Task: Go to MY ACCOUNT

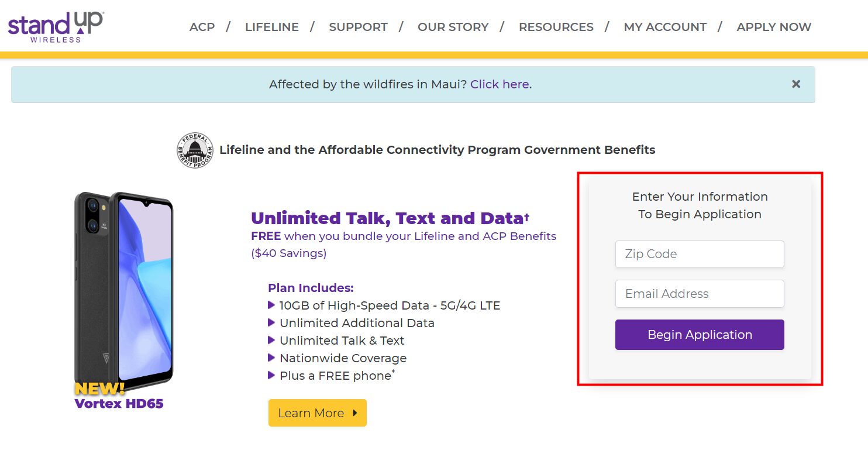Action: [x=664, y=27]
